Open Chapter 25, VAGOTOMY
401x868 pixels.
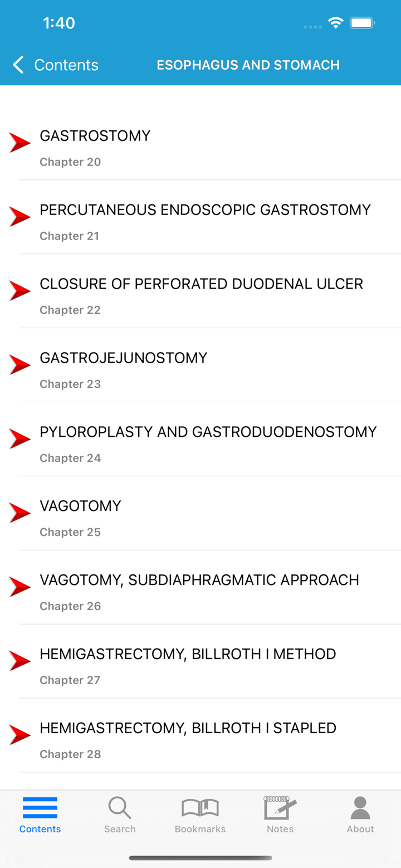[x=81, y=506]
